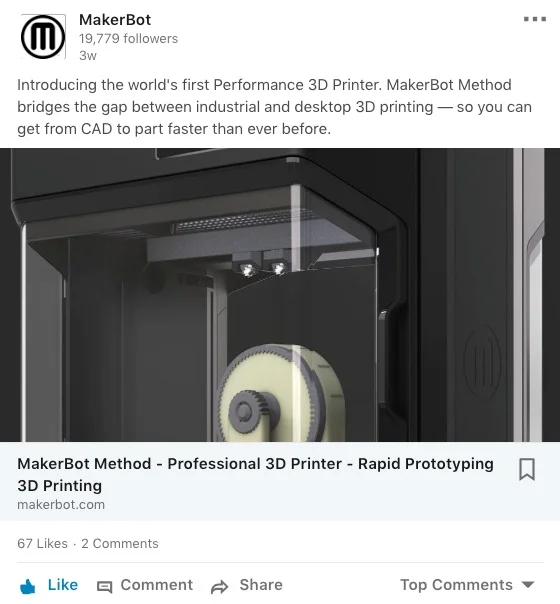
Task: View the 67 Likes list
Action: point(42,544)
